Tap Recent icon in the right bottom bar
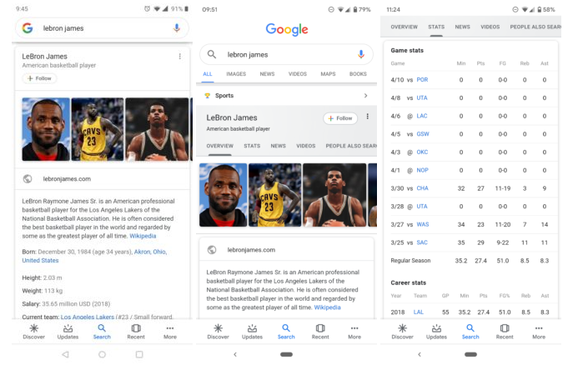 click(x=505, y=332)
